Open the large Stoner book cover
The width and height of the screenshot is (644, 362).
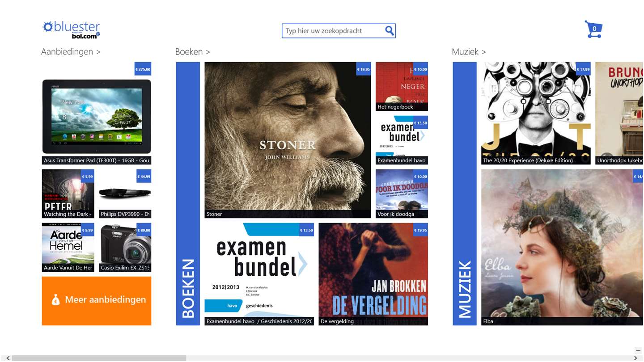[x=288, y=140]
